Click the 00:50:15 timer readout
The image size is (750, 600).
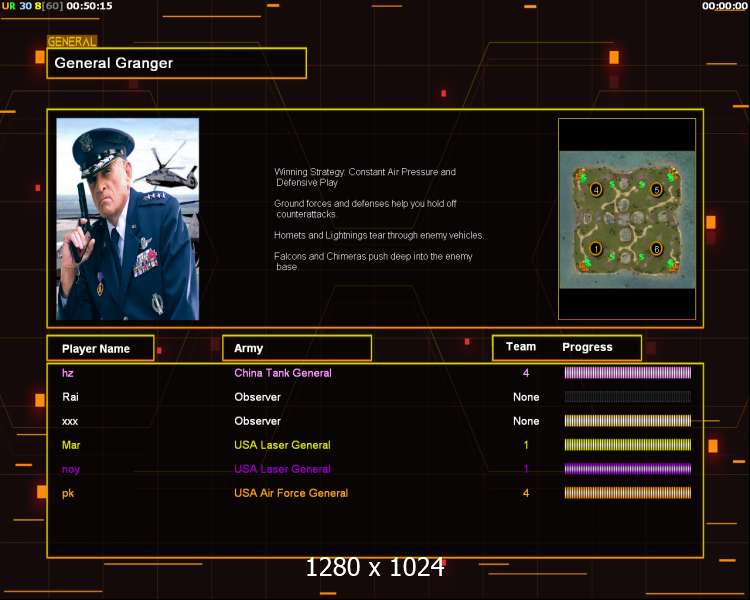(89, 6)
